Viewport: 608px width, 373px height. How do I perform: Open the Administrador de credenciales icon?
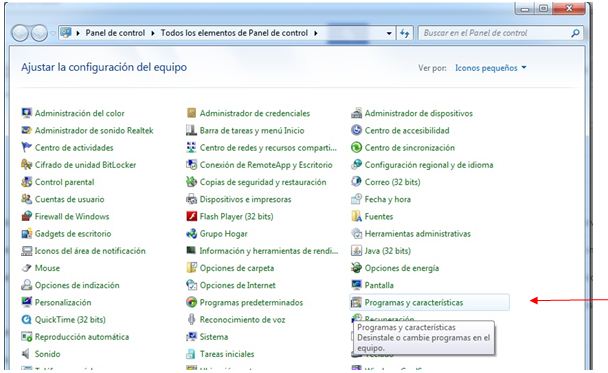click(192, 113)
